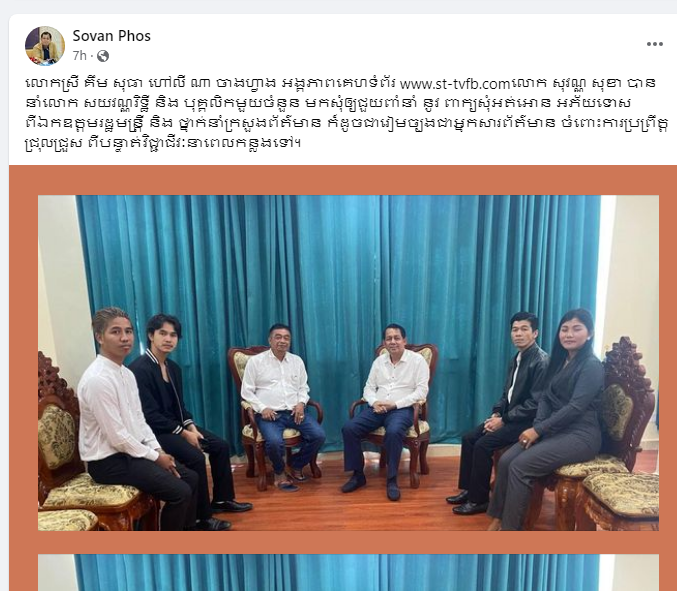
Task: Open the partially visible second photo
Action: coord(348,572)
